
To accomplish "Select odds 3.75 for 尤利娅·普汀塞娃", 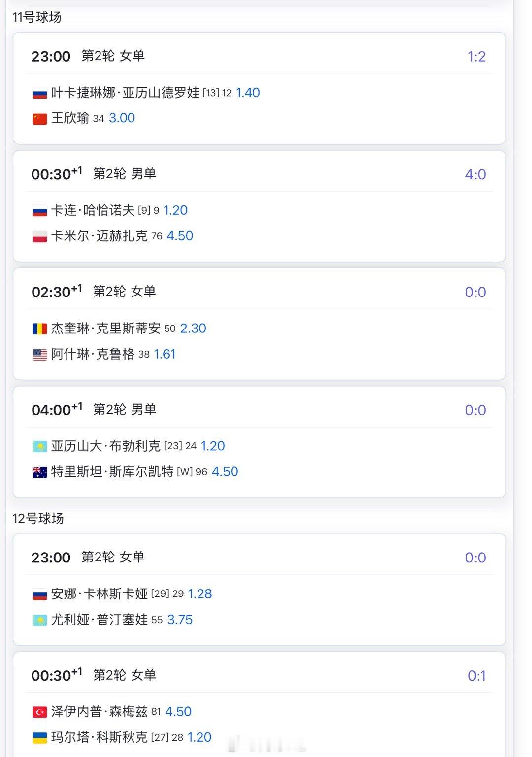I will 180,620.
